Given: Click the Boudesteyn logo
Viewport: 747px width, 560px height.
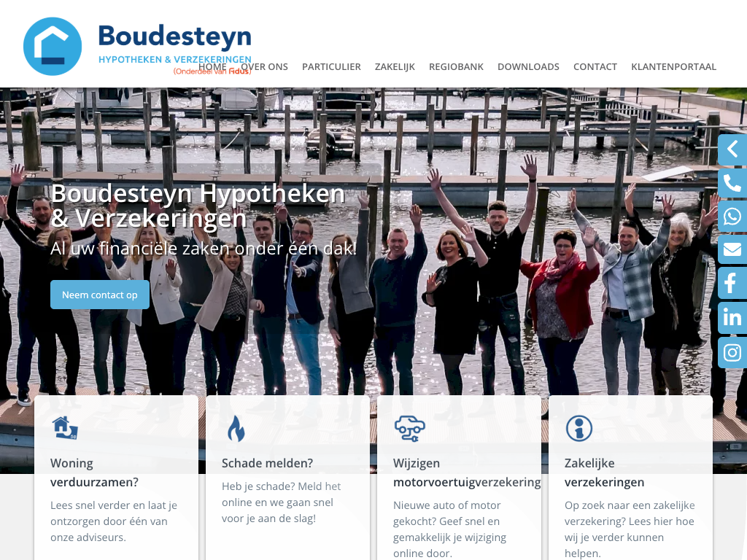Looking at the screenshot, I should pos(137,47).
